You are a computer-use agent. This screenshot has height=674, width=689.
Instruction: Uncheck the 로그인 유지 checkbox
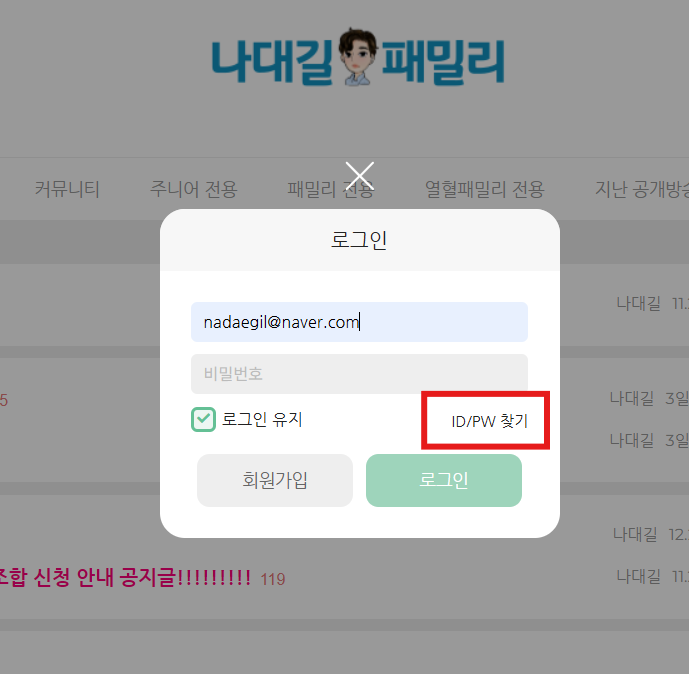pos(203,419)
